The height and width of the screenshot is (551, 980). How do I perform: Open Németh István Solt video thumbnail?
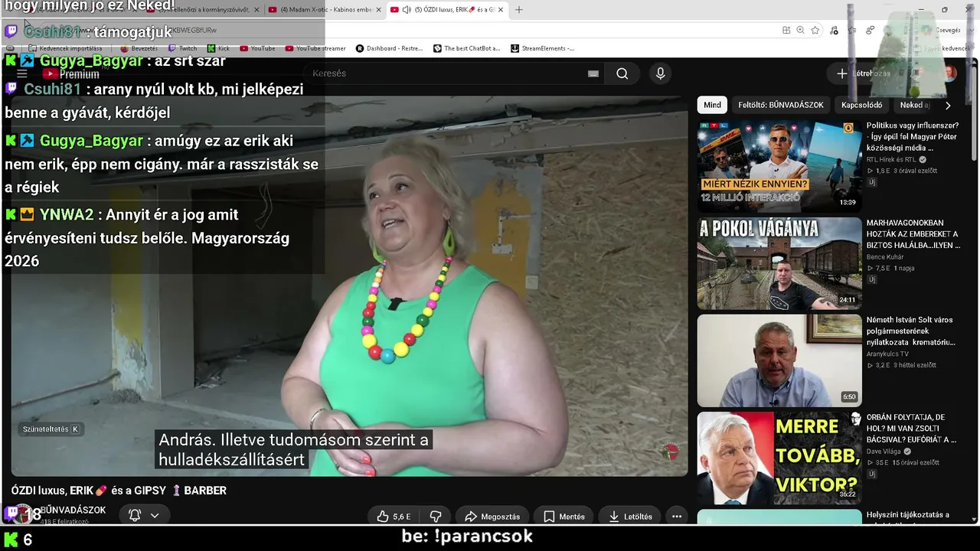779,360
